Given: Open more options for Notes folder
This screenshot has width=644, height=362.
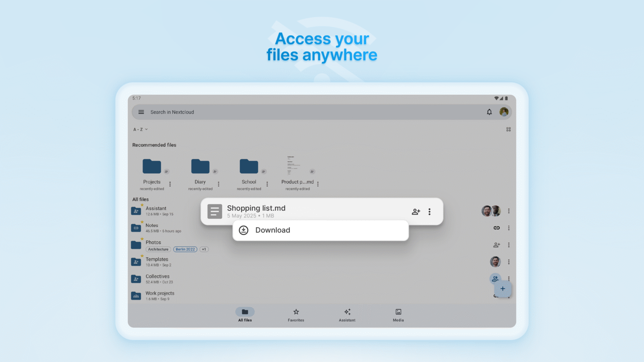Looking at the screenshot, I should [509, 228].
